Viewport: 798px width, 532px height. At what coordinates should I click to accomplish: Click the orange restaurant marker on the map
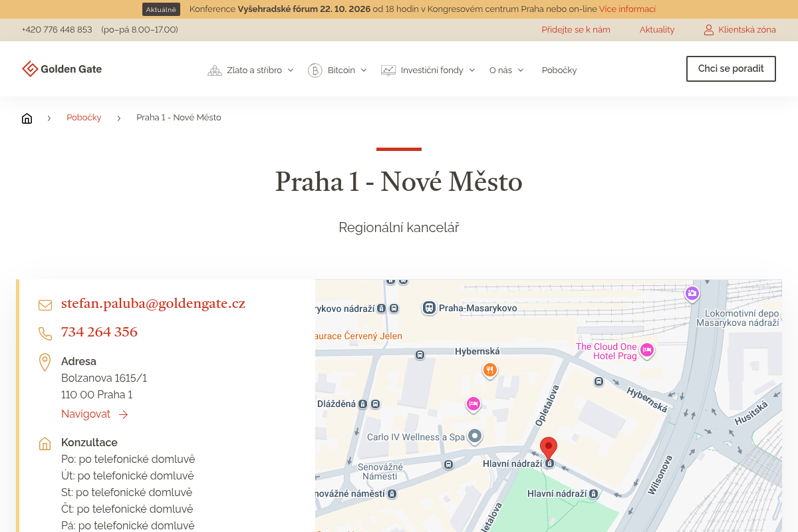(x=490, y=370)
